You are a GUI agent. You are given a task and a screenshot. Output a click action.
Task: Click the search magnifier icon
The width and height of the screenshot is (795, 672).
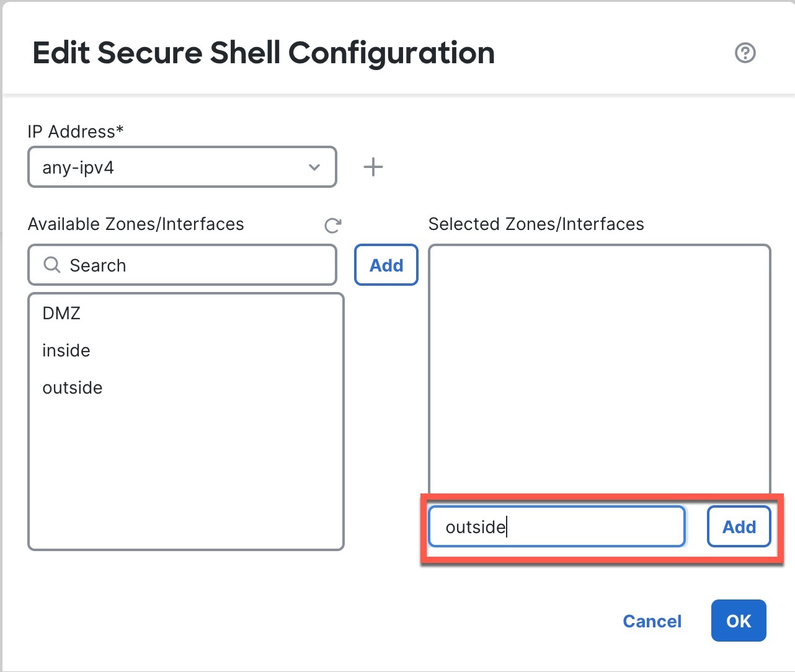pyautogui.click(x=51, y=265)
